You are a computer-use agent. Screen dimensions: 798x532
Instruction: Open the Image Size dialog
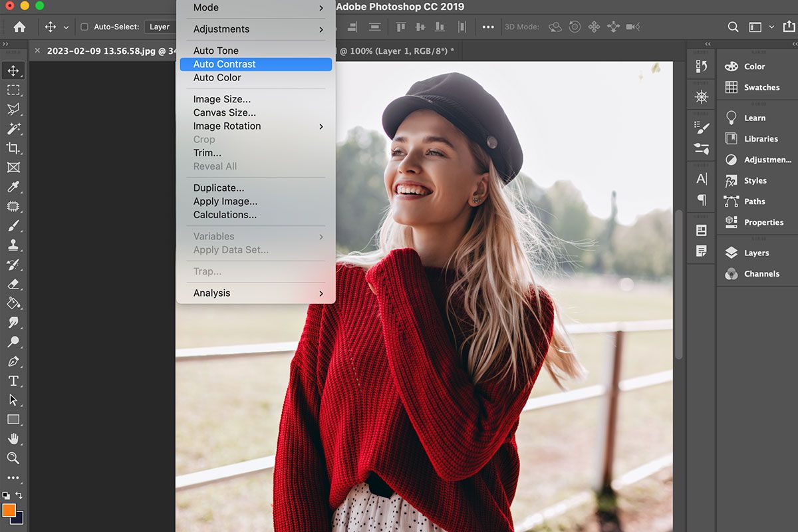221,98
